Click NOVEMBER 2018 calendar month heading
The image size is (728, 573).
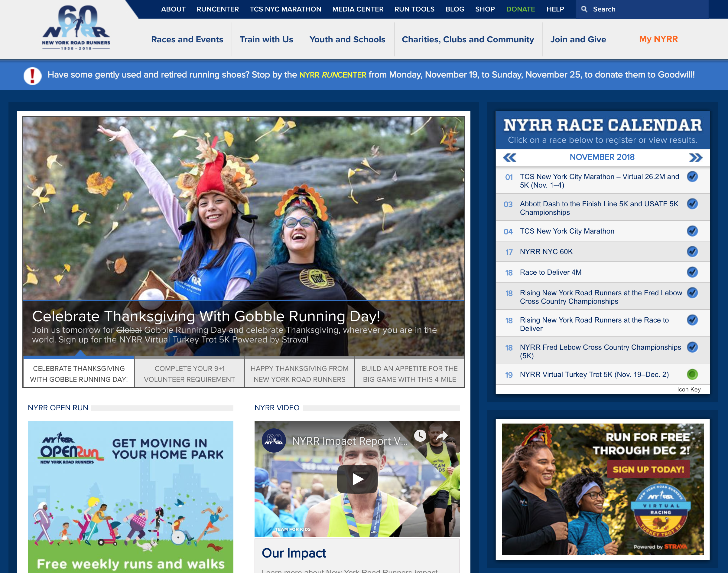[602, 157]
